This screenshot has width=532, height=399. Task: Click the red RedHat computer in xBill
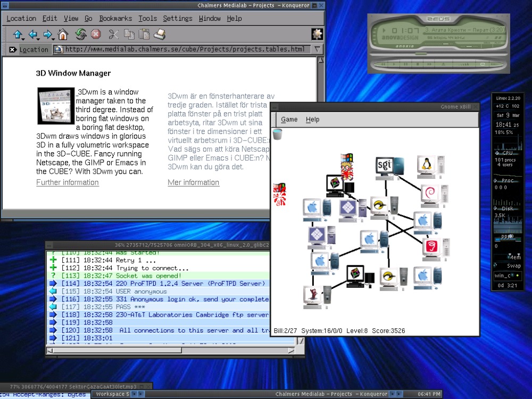(x=436, y=250)
